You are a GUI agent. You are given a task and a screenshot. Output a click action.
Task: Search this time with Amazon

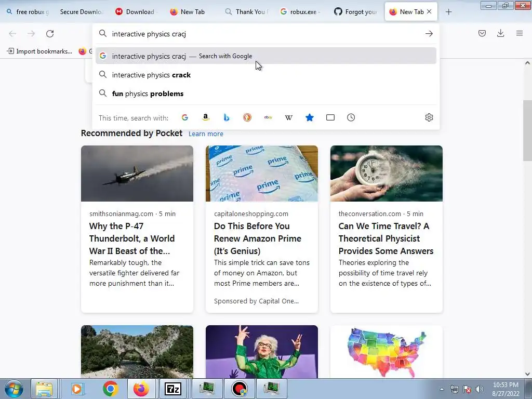(x=206, y=117)
